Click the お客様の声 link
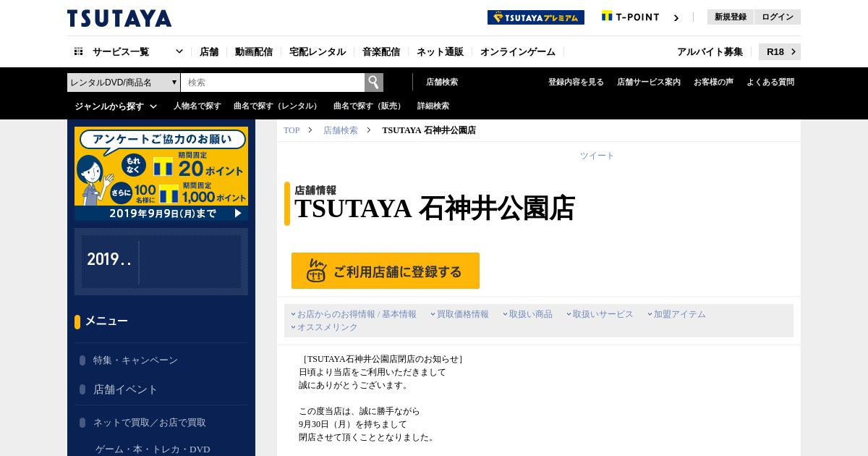The width and height of the screenshot is (868, 456). 713,82
